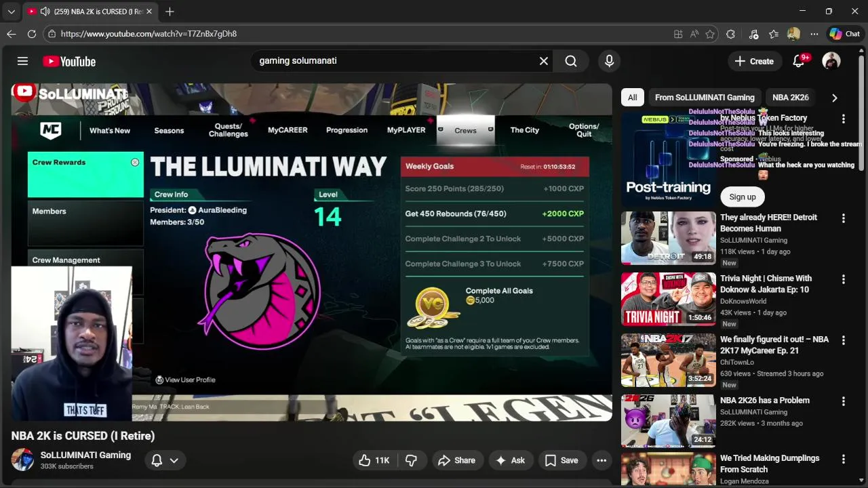
Task: Add this page to favorites star
Action: (x=710, y=34)
